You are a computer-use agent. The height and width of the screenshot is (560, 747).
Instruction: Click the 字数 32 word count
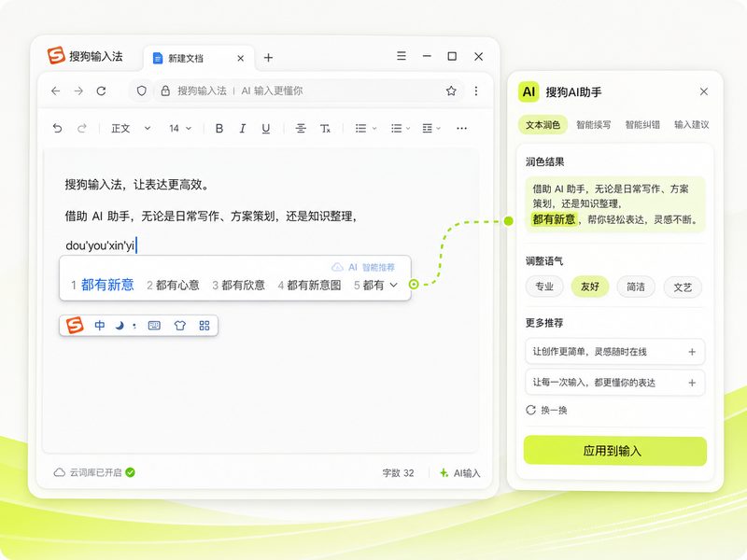coord(398,473)
